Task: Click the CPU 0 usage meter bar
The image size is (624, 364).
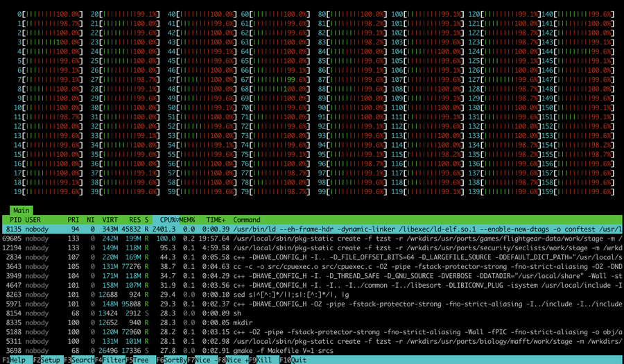Action: coord(52,14)
